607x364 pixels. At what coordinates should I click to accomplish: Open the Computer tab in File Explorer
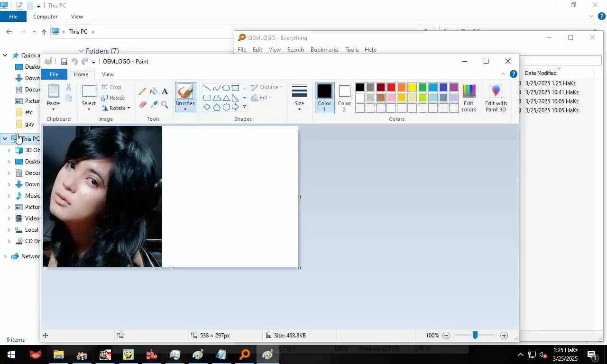tap(46, 17)
